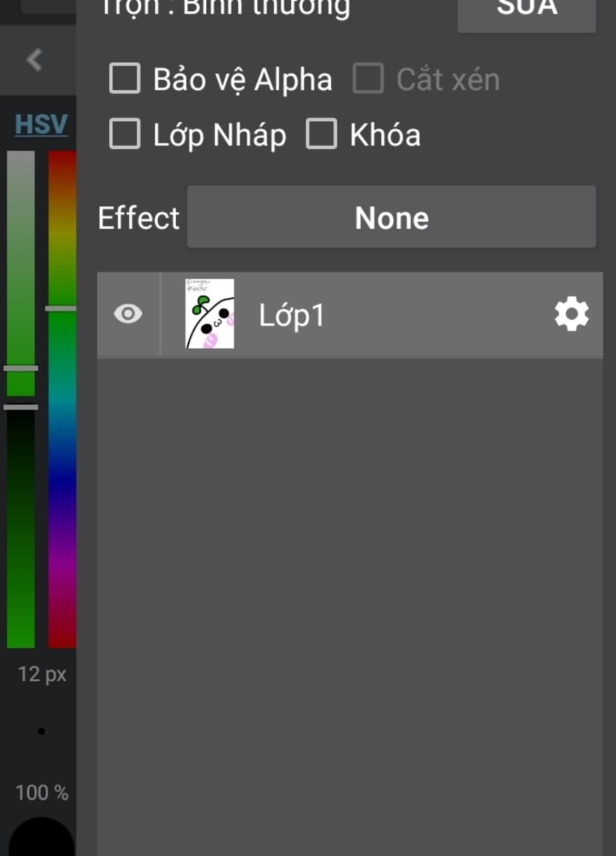Click the hue slider handle on rainbow bar
Image resolution: width=616 pixels, height=856 pixels.
(61, 308)
